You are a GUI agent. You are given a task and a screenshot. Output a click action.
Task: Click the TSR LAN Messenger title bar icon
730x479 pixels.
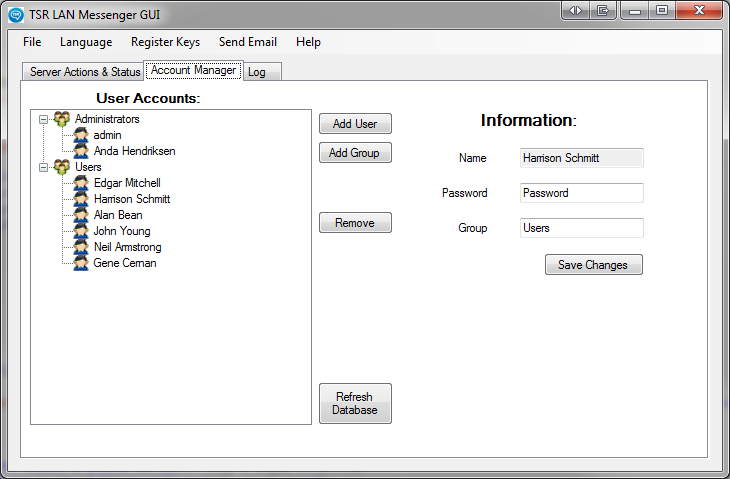16,14
